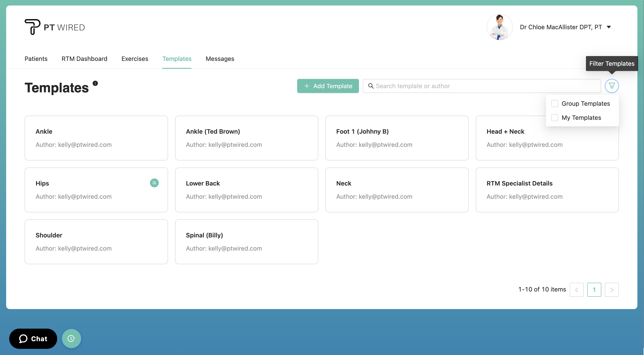Go to next page of templates
This screenshot has height=355, width=644.
point(611,289)
